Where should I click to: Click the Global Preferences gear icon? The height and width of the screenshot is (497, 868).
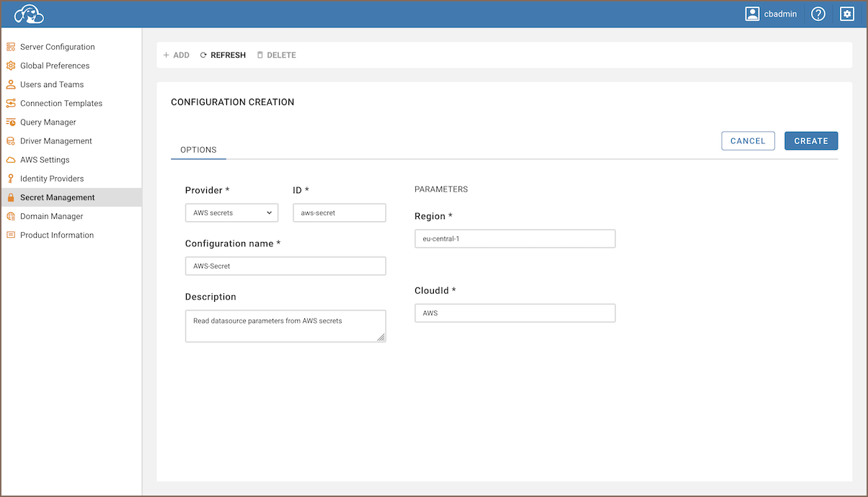(11, 66)
